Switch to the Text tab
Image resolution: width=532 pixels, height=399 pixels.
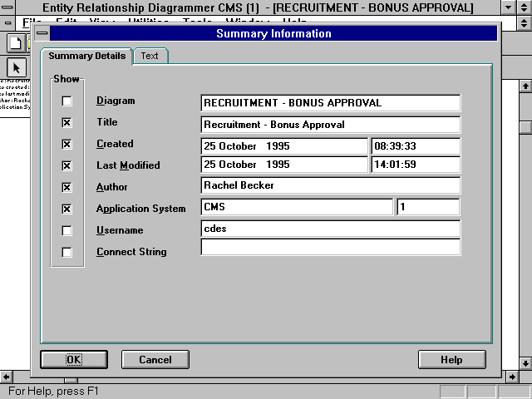[x=150, y=56]
